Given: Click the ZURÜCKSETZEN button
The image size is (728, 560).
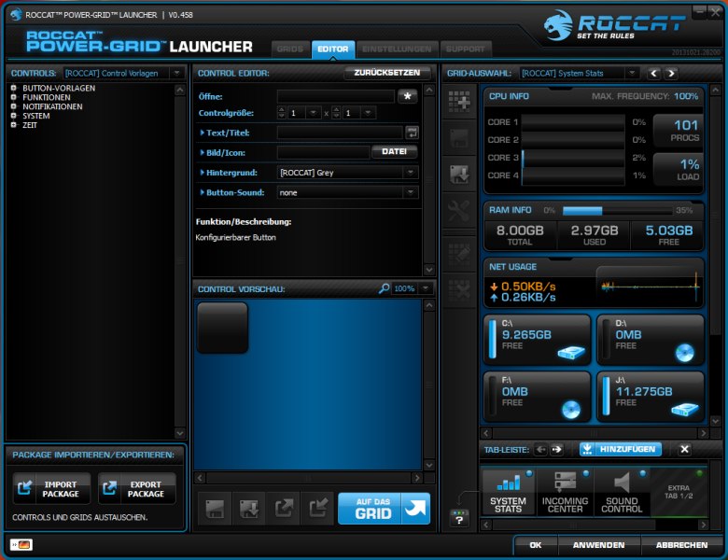Looking at the screenshot, I should pyautogui.click(x=386, y=73).
